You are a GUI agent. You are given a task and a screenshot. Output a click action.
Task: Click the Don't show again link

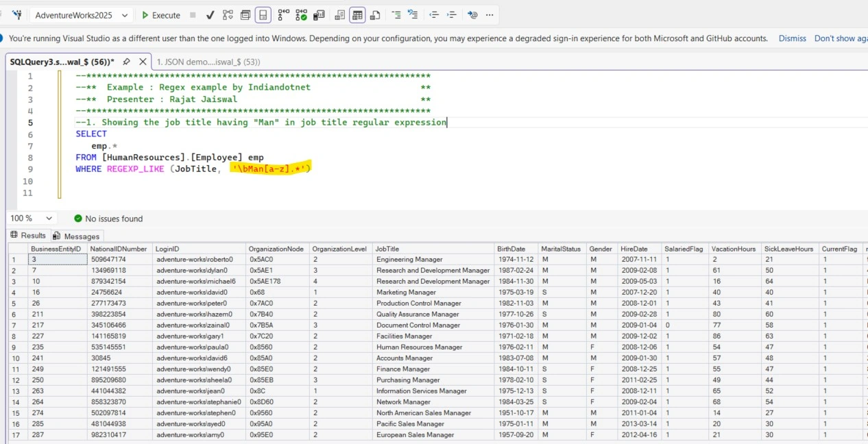841,38
